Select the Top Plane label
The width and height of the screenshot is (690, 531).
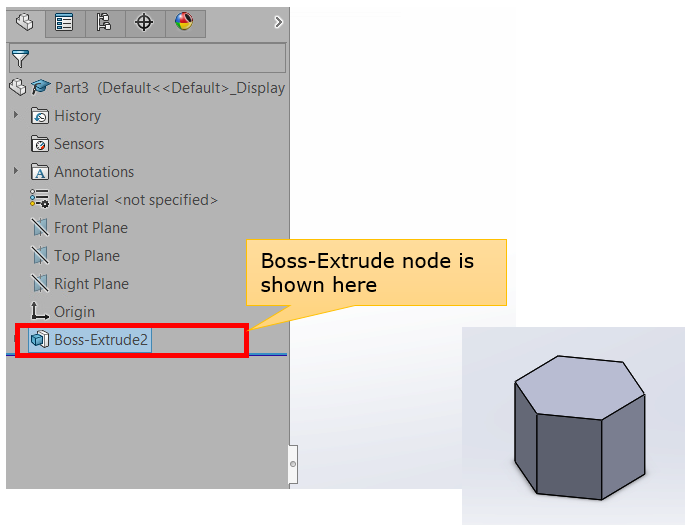click(87, 256)
